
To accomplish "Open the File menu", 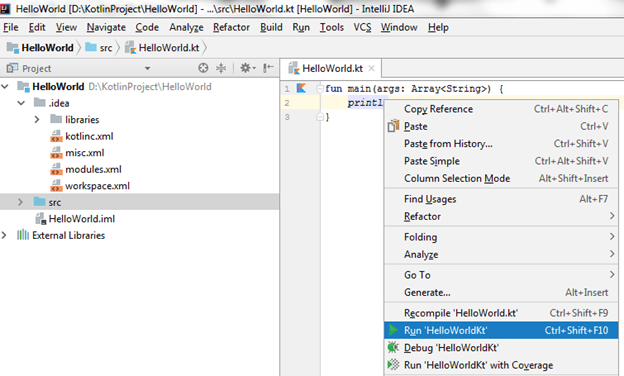I will (11, 27).
